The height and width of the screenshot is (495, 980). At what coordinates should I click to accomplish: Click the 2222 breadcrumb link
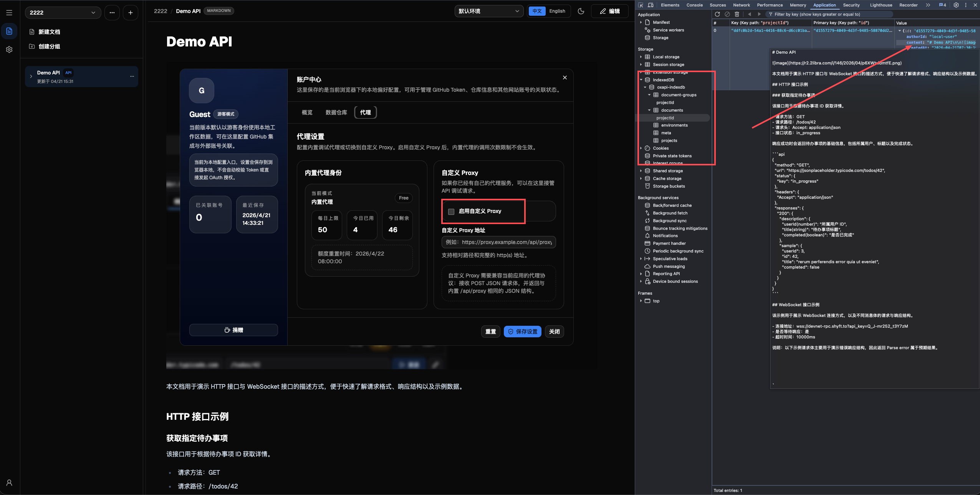[x=161, y=11]
